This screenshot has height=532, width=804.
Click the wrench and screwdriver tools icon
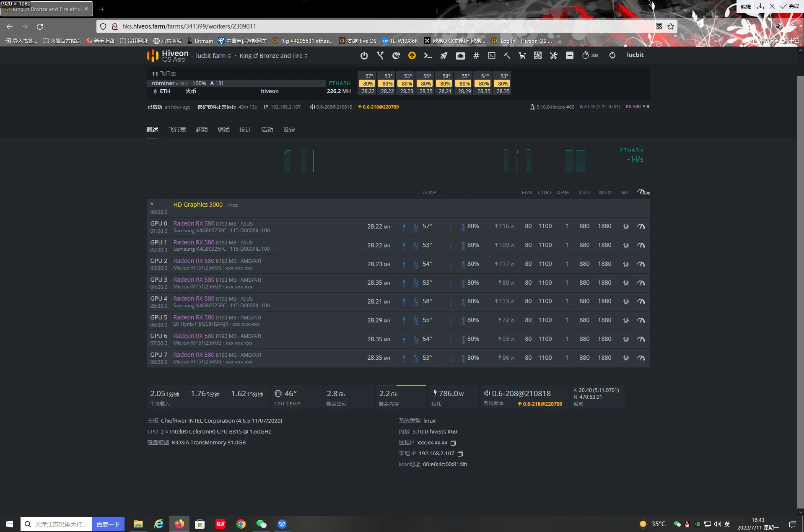pyautogui.click(x=554, y=55)
